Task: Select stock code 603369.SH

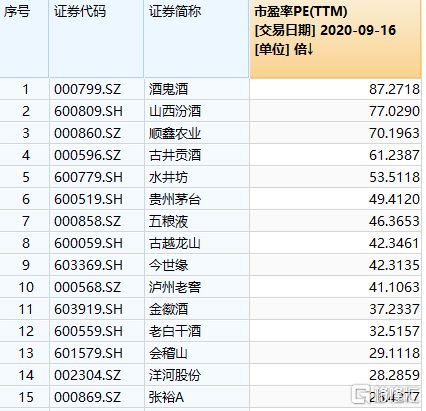Action: [88, 265]
